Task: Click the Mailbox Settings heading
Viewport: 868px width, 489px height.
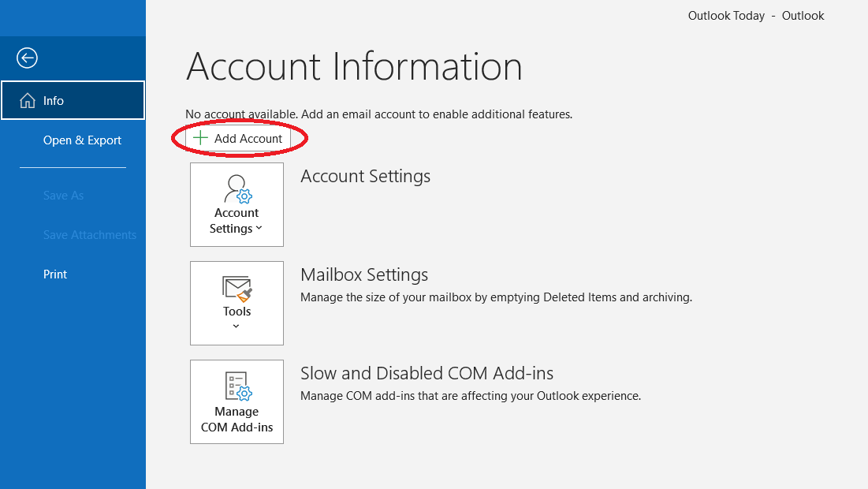Action: click(x=364, y=274)
